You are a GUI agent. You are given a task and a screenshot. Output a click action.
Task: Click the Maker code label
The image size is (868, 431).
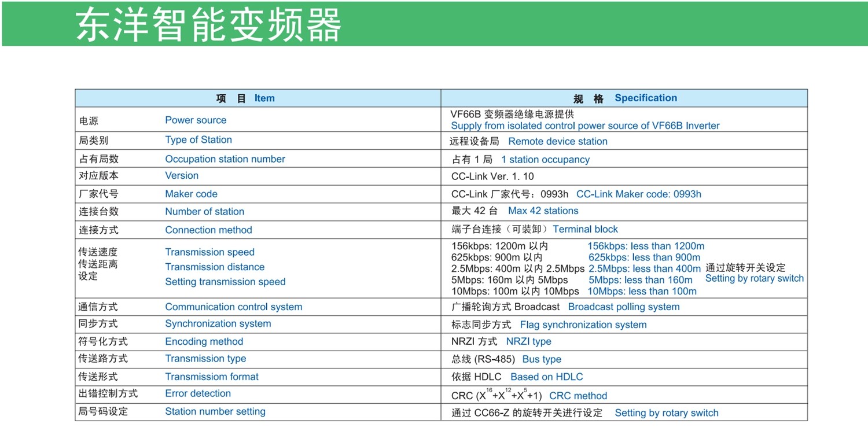tap(192, 194)
